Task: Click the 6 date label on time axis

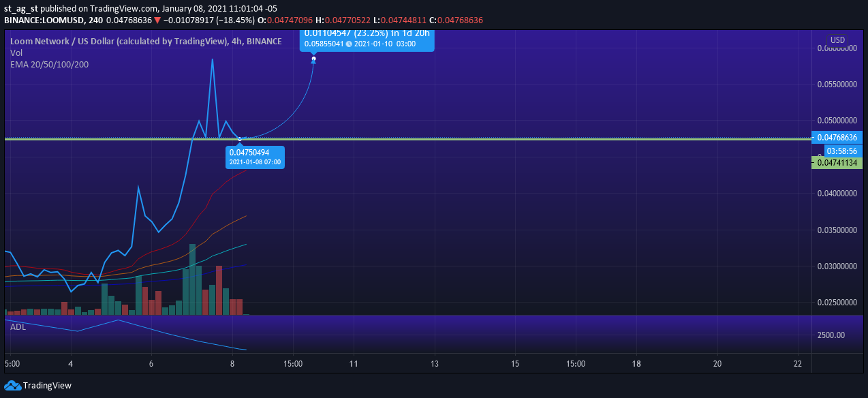Action: [151, 364]
